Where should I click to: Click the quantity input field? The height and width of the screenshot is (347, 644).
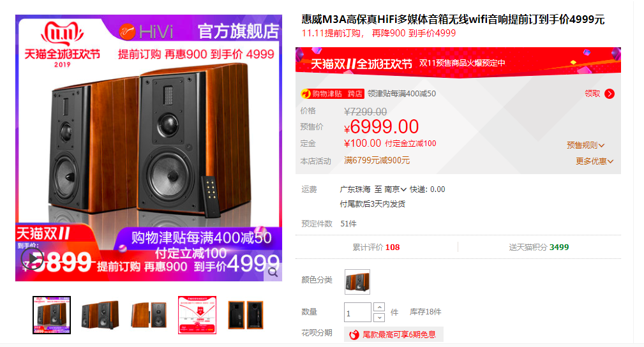pyautogui.click(x=357, y=313)
